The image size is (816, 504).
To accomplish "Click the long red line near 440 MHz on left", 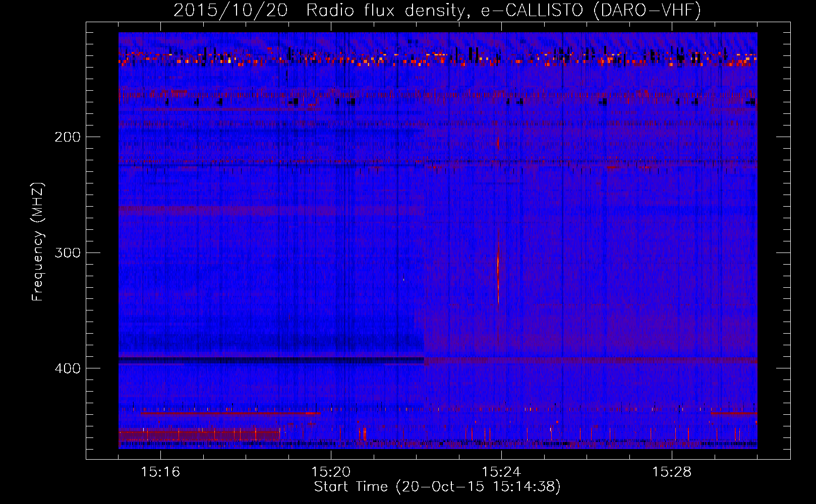I will (229, 413).
